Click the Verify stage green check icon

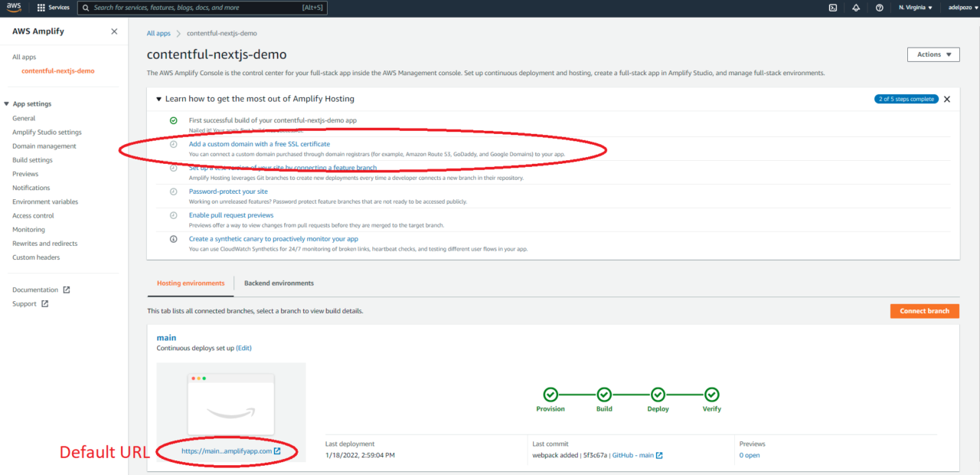click(x=711, y=395)
